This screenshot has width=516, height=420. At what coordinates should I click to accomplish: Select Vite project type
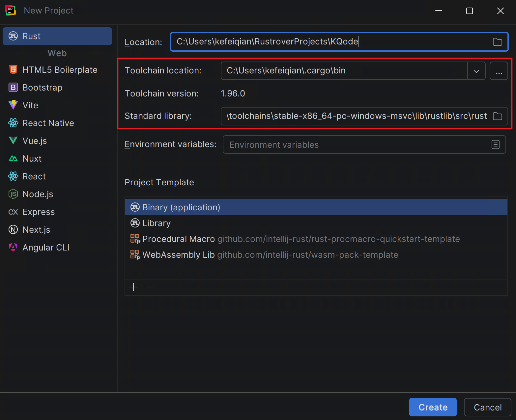[x=57, y=105]
